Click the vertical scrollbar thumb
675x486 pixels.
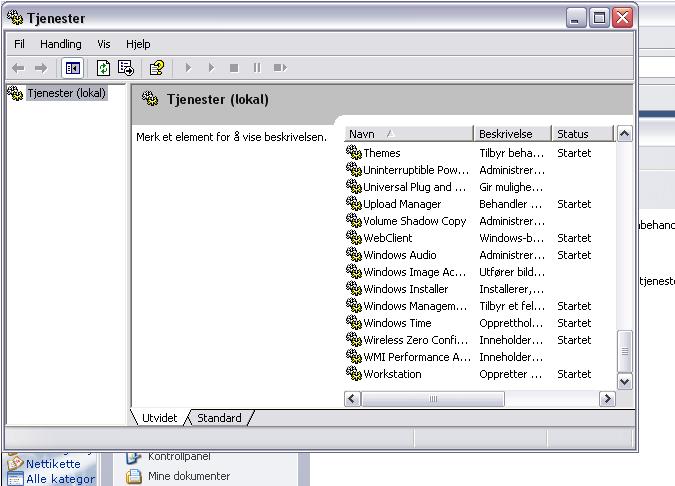pos(625,351)
